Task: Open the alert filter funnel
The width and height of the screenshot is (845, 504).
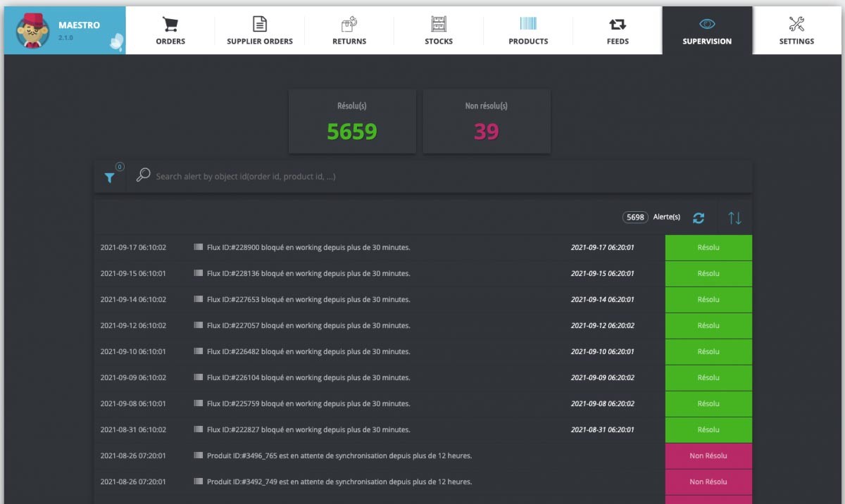Action: [110, 177]
